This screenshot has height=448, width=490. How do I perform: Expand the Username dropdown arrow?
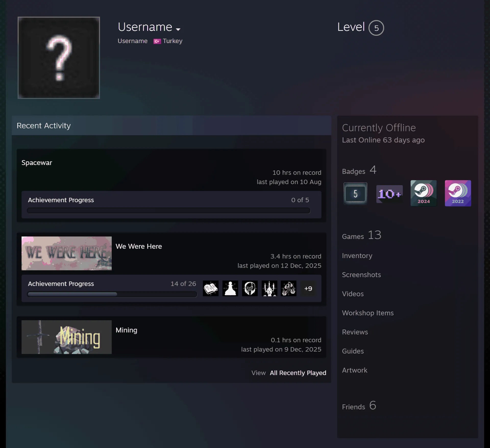point(178,29)
